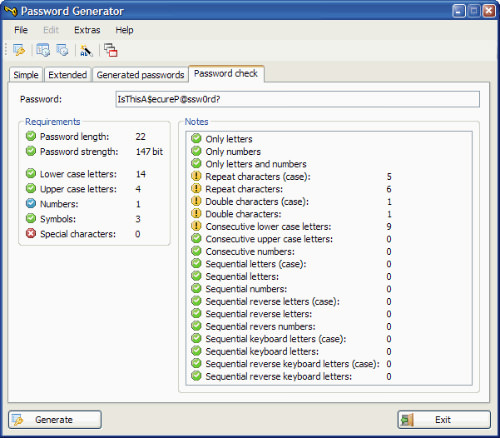The image size is (500, 438).
Task: Click the 147 bit strength value
Action: pos(149,152)
